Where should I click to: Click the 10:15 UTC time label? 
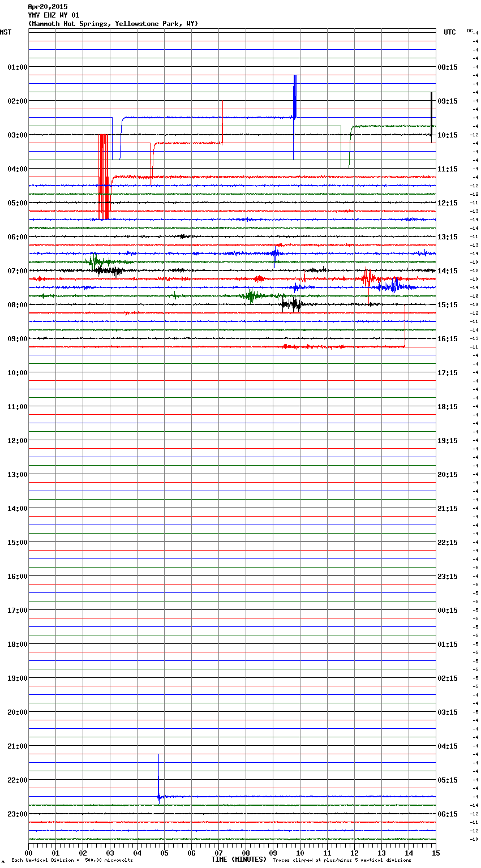448,135
